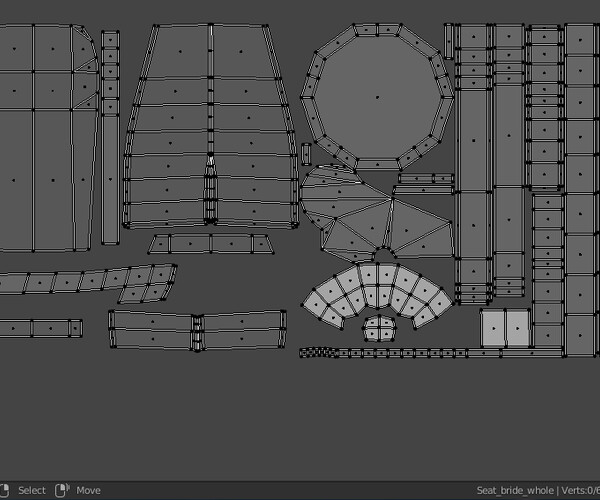Click the highlighted arch-shaped UV island
Viewport: 600px width, 500px height.
coord(377,293)
